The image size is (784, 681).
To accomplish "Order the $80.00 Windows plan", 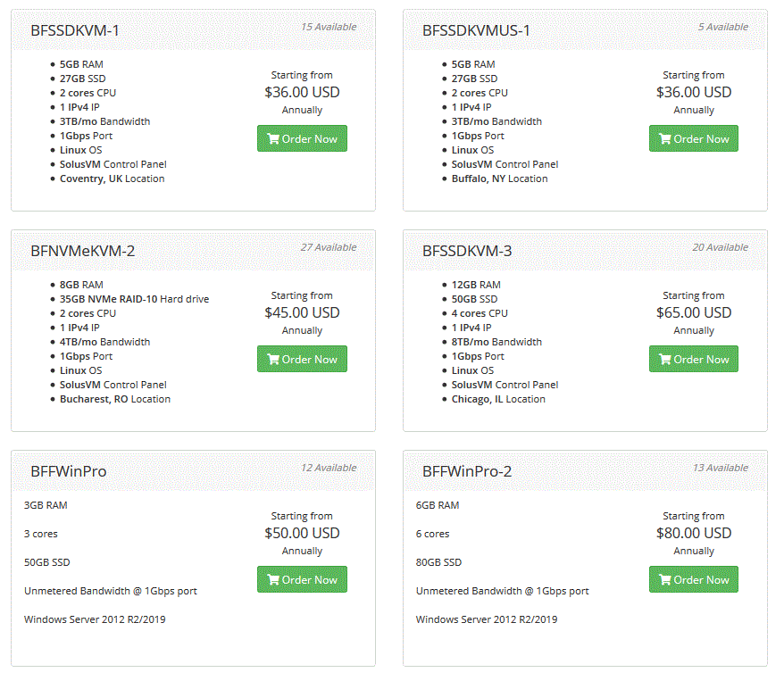I will (x=694, y=579).
